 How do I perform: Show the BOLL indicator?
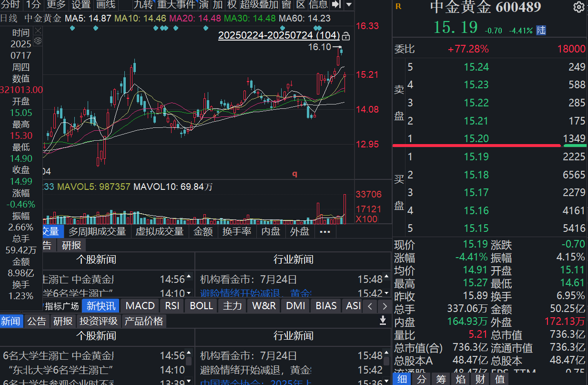pos(202,306)
